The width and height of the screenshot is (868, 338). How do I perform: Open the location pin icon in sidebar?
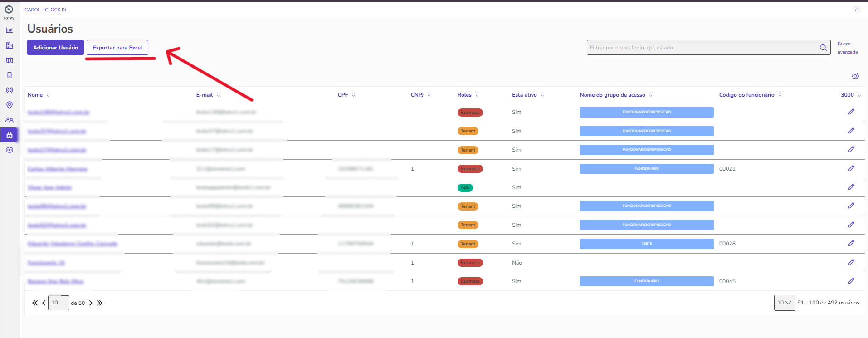(x=9, y=105)
